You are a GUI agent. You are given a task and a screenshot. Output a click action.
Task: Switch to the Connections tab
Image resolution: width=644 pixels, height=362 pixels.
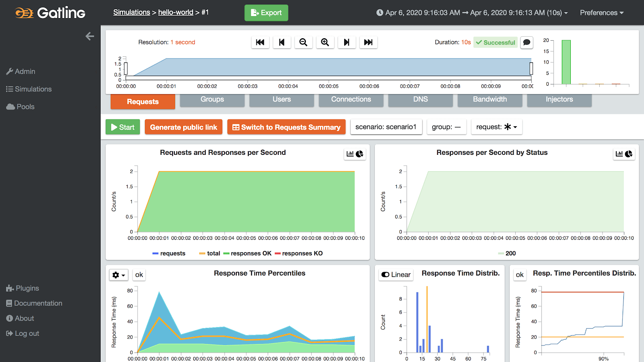[351, 100]
